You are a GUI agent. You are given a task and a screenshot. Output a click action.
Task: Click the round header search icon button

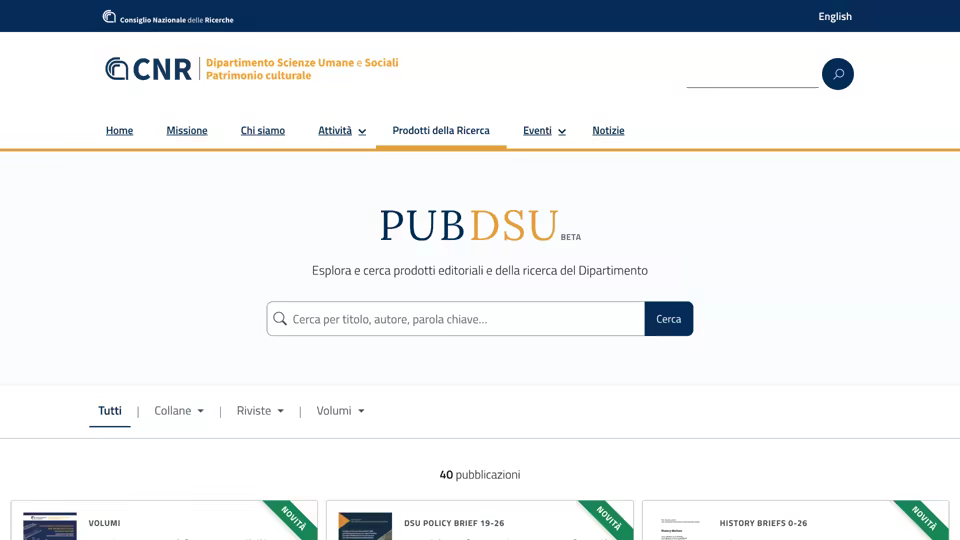838,74
